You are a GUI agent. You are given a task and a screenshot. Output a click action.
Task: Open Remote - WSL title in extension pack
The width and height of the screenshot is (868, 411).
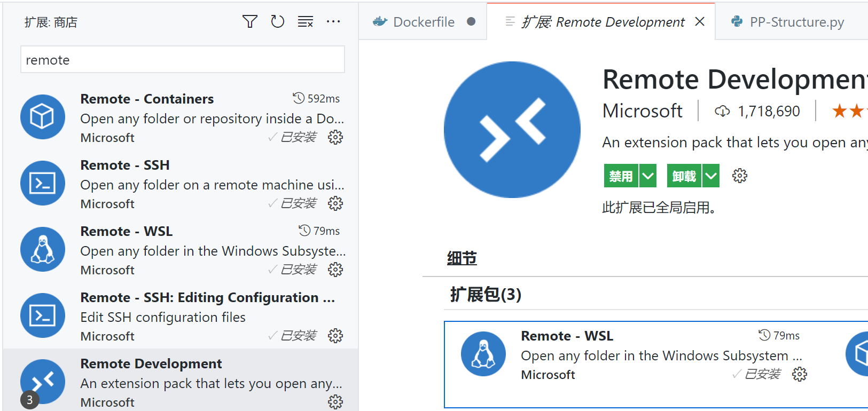(567, 336)
